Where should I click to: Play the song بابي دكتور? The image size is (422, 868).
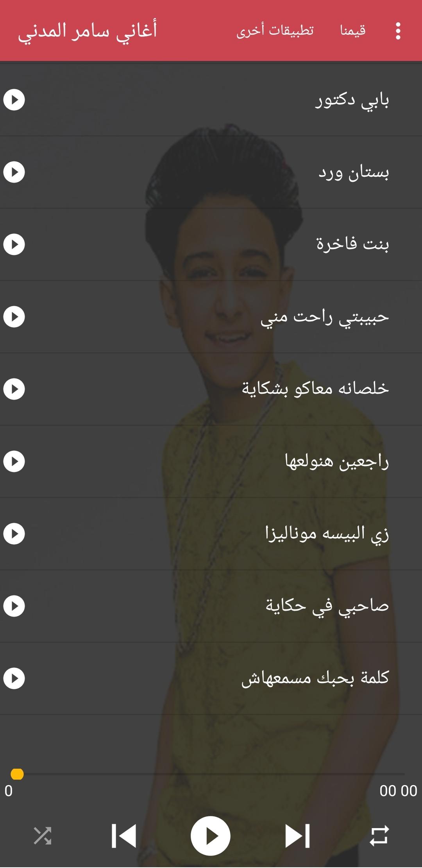click(x=14, y=100)
